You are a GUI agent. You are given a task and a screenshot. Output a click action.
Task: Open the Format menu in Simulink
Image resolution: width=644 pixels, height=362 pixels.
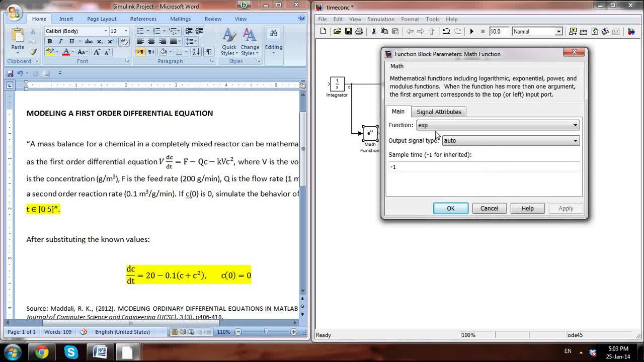410,19
